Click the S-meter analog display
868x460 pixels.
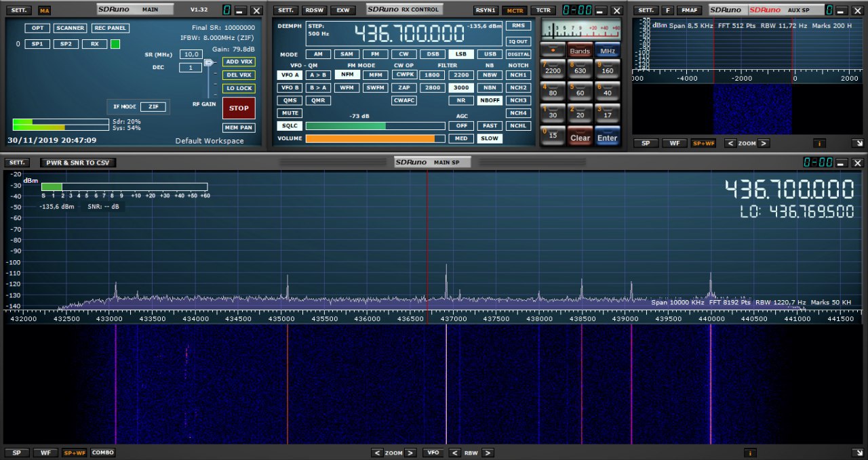tap(580, 30)
